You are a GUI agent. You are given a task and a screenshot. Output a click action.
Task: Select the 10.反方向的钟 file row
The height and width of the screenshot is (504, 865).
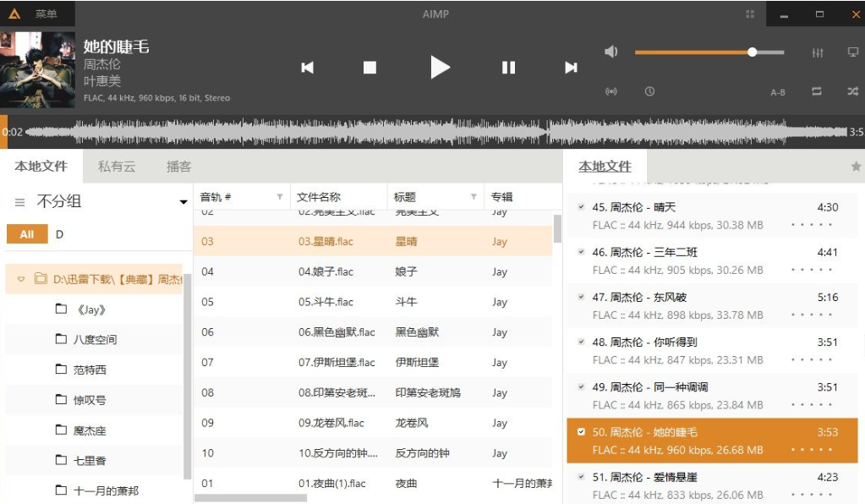tap(373, 452)
